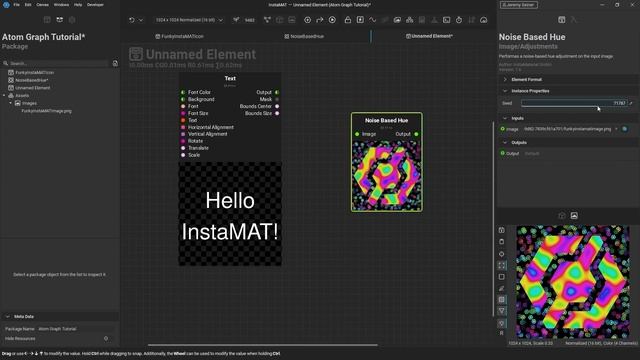This screenshot has height=360, width=640.
Task: Open the Canvas menu
Action: 42,5
